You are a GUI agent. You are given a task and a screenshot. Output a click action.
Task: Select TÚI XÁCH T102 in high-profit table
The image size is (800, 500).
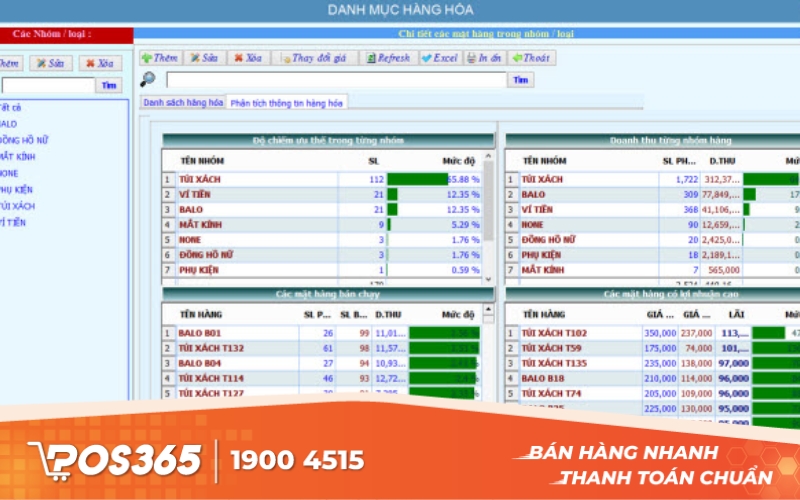pyautogui.click(x=653, y=333)
